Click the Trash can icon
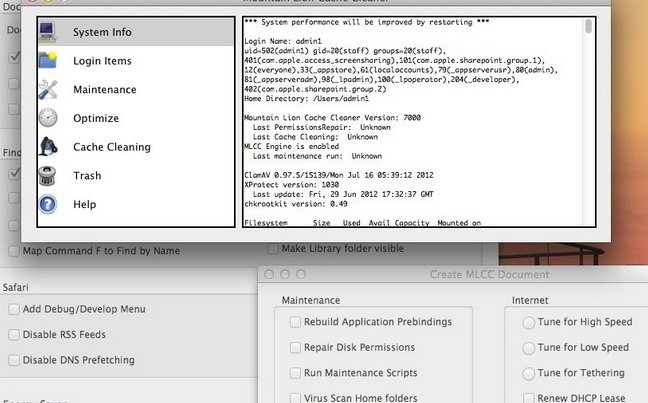Viewport: 648px width, 403px height. click(47, 175)
